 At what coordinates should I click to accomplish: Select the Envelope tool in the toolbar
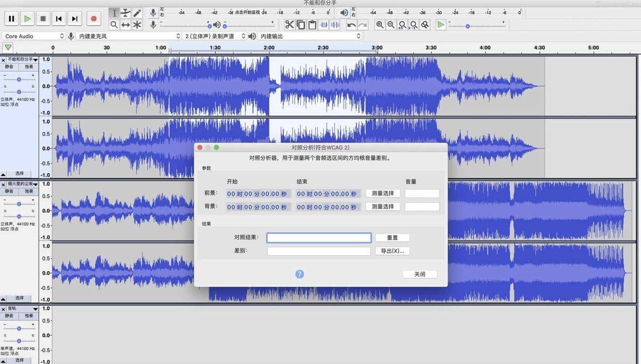pos(125,13)
